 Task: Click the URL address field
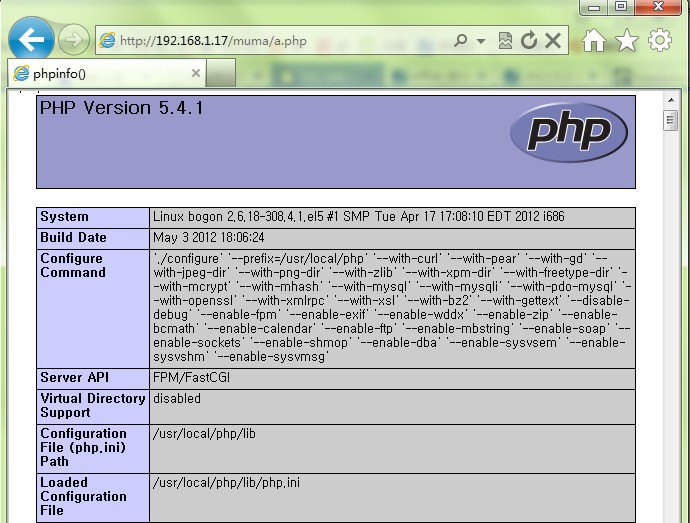pyautogui.click(x=282, y=41)
